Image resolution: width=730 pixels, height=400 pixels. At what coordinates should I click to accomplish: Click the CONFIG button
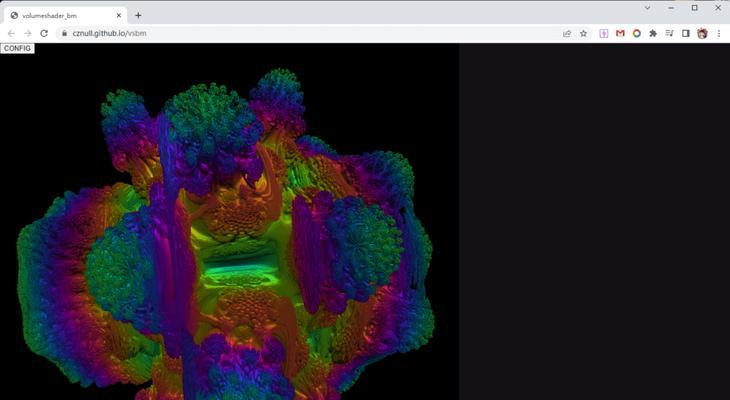[x=17, y=48]
